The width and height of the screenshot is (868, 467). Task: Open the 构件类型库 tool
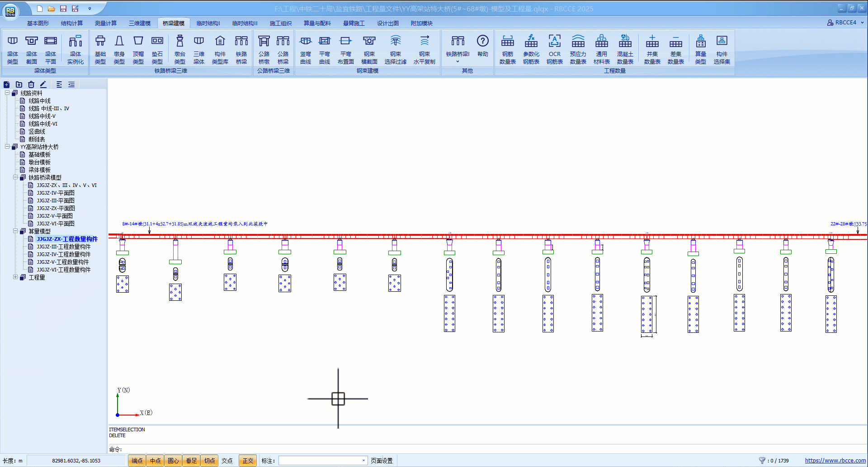(220, 49)
